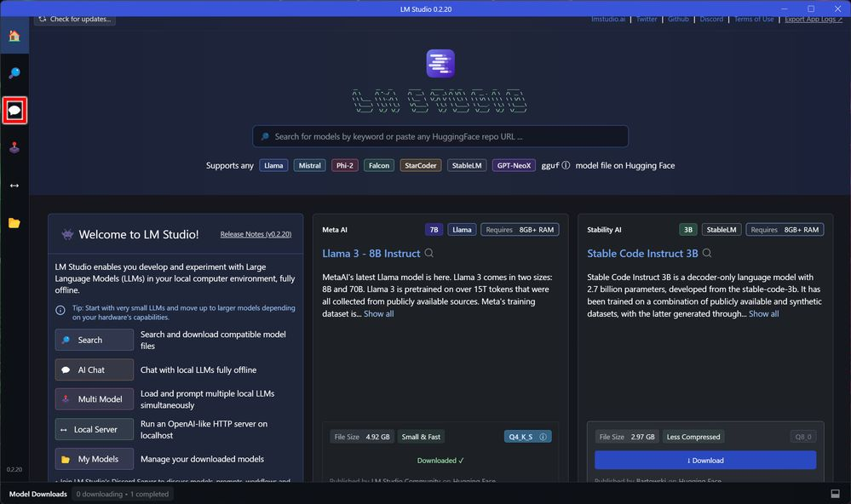Click the Multi Model button in Welcome panel

94,399
